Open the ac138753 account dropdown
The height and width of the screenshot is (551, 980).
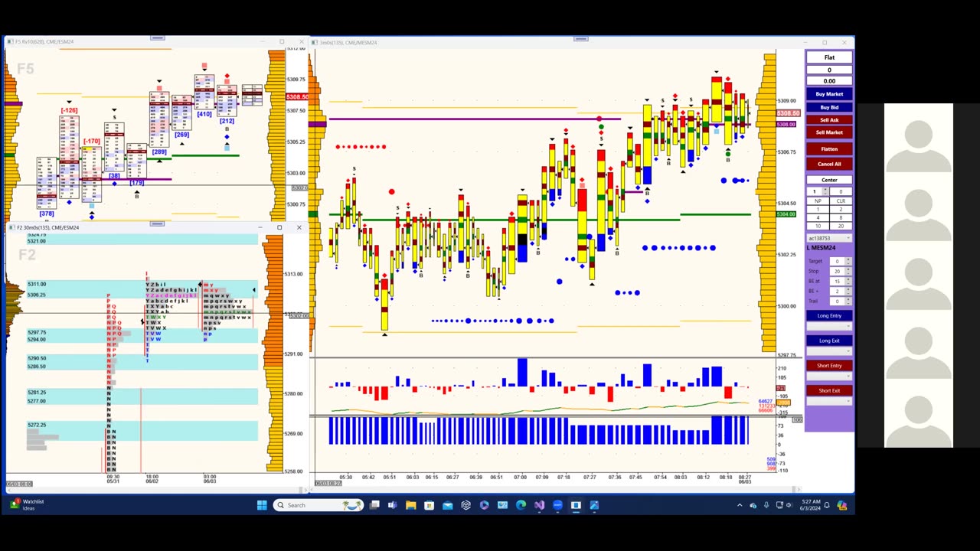pyautogui.click(x=829, y=238)
